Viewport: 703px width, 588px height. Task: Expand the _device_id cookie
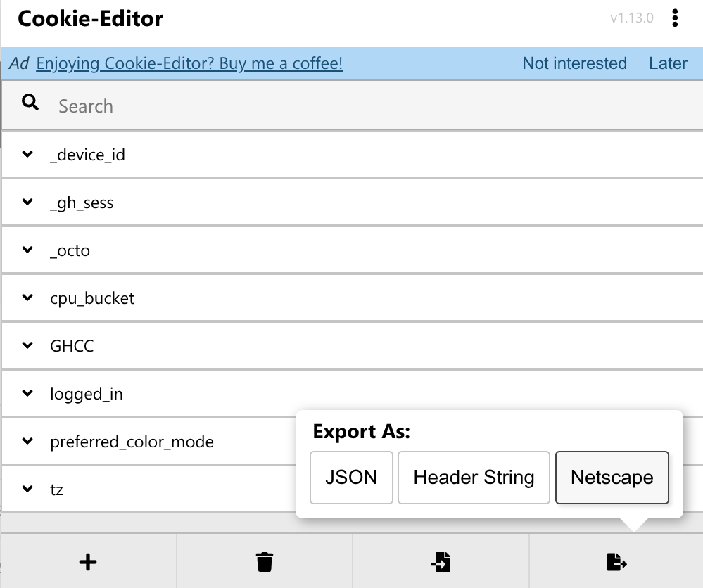pyautogui.click(x=352, y=155)
